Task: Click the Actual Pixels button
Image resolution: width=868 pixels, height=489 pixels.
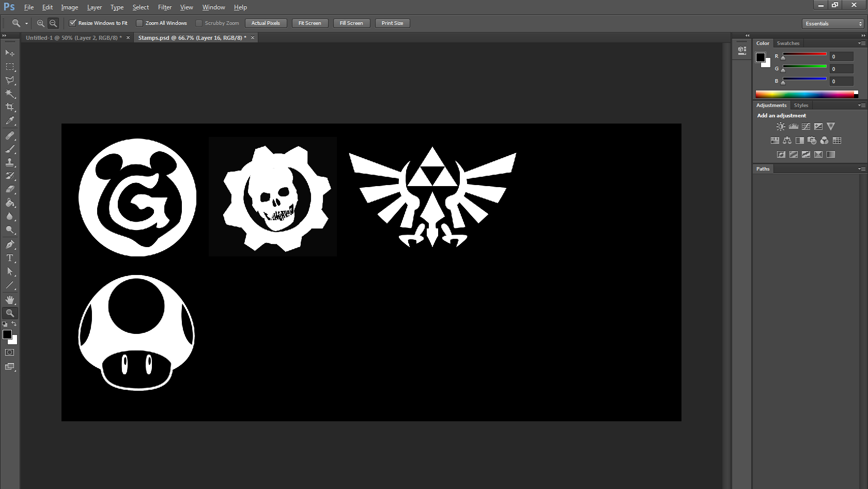Action: coord(266,23)
